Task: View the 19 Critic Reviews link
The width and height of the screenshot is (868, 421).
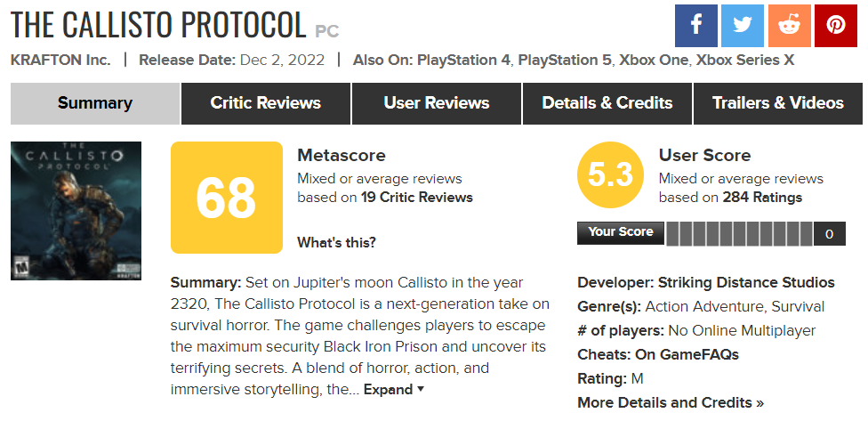Action: point(417,198)
